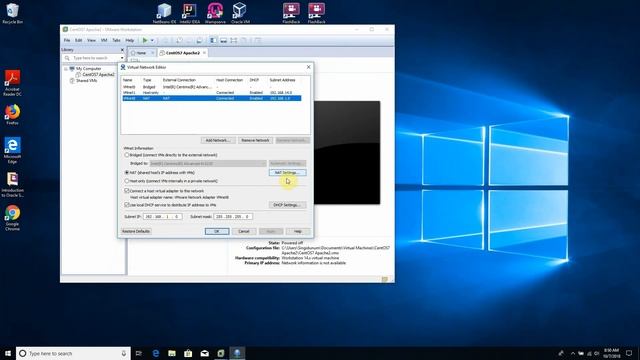Close the Virtual Network Editor dialog
This screenshot has height=360, width=640.
[309, 67]
